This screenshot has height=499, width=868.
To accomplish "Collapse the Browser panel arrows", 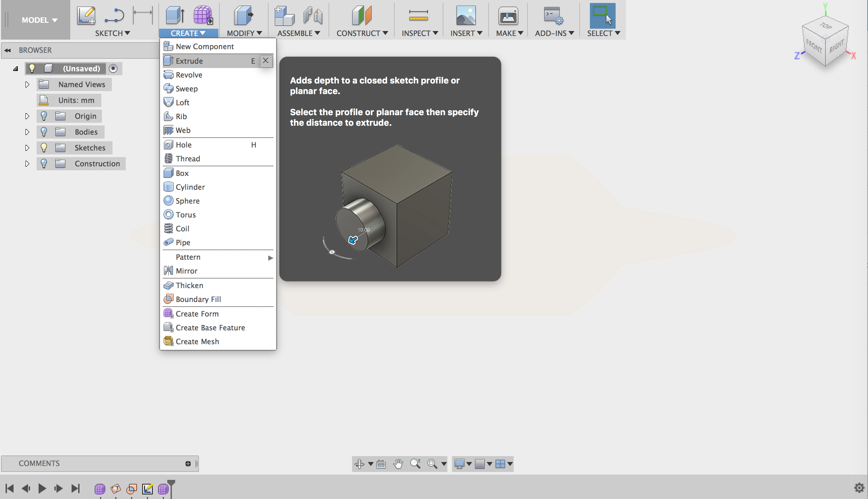I will (8, 50).
